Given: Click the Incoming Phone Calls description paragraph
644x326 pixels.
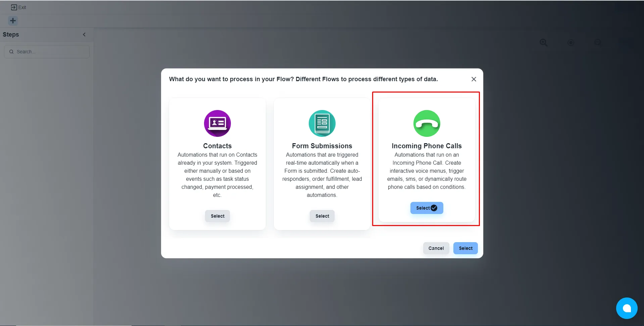Looking at the screenshot, I should tap(427, 171).
